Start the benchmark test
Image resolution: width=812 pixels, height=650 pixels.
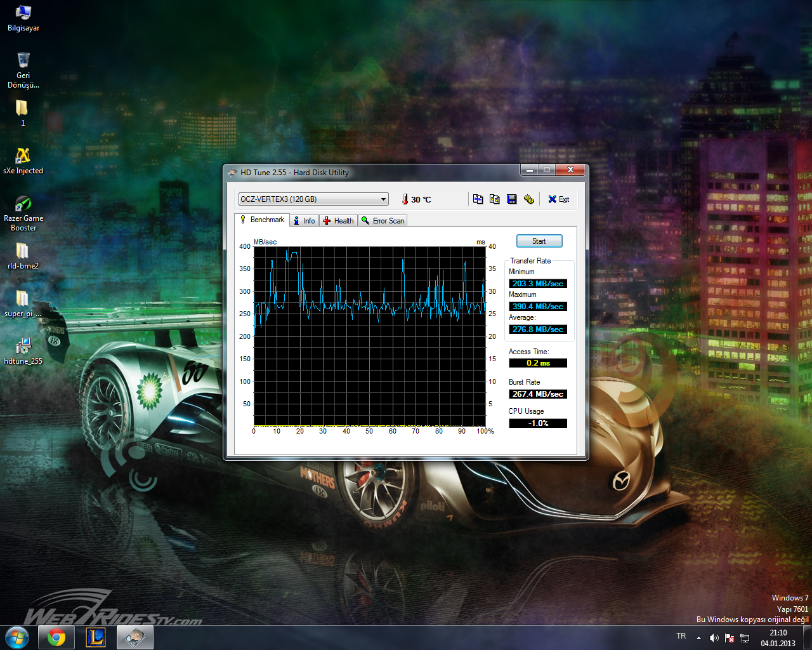[x=539, y=241]
